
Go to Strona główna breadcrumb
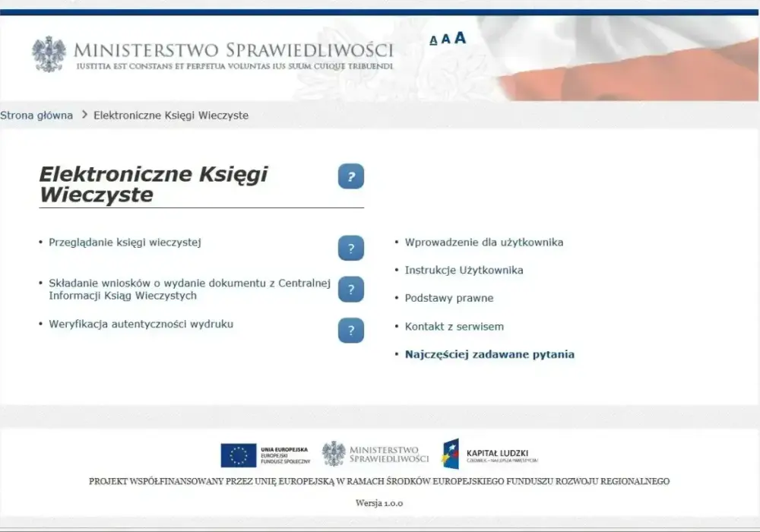(x=36, y=116)
